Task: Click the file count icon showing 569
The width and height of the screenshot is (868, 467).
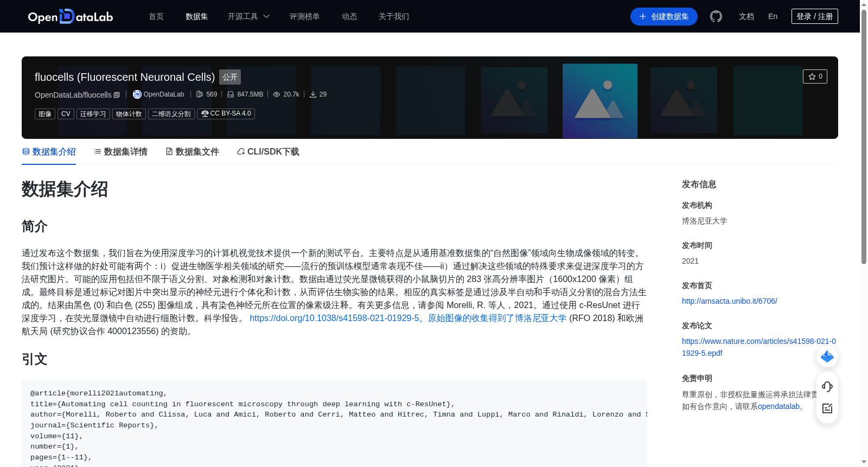Action: tap(200, 94)
